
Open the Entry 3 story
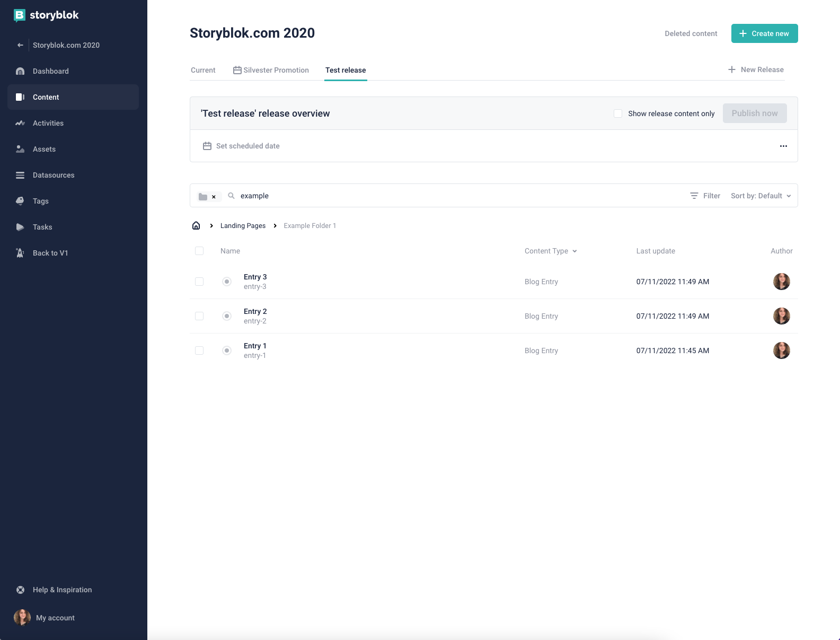(x=255, y=277)
